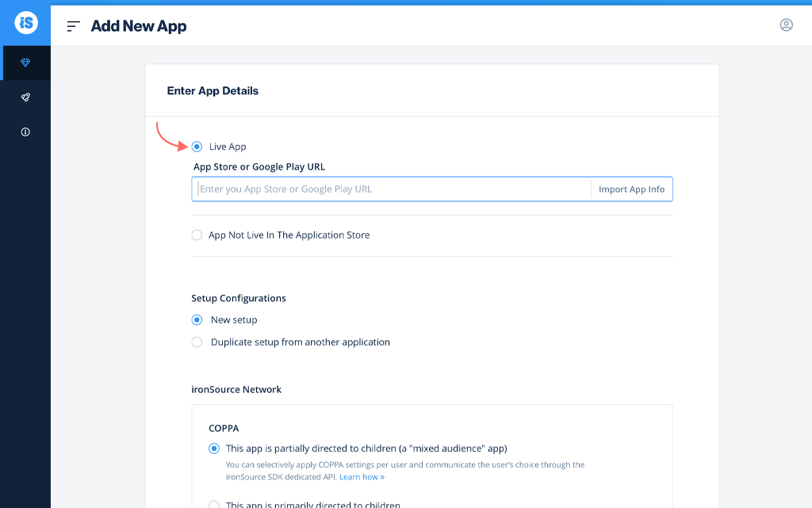
Task: Open the Learn how link under COPPA
Action: 362,476
